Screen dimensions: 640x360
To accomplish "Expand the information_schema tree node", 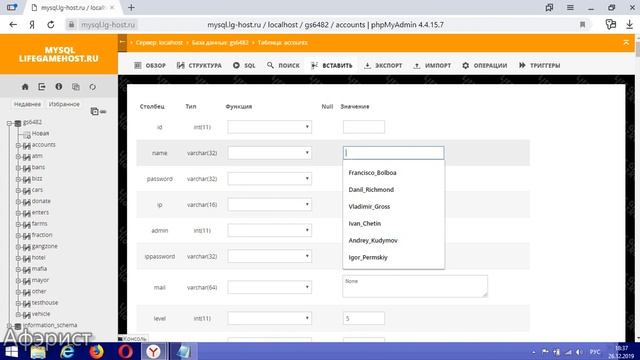I will [x=9, y=326].
